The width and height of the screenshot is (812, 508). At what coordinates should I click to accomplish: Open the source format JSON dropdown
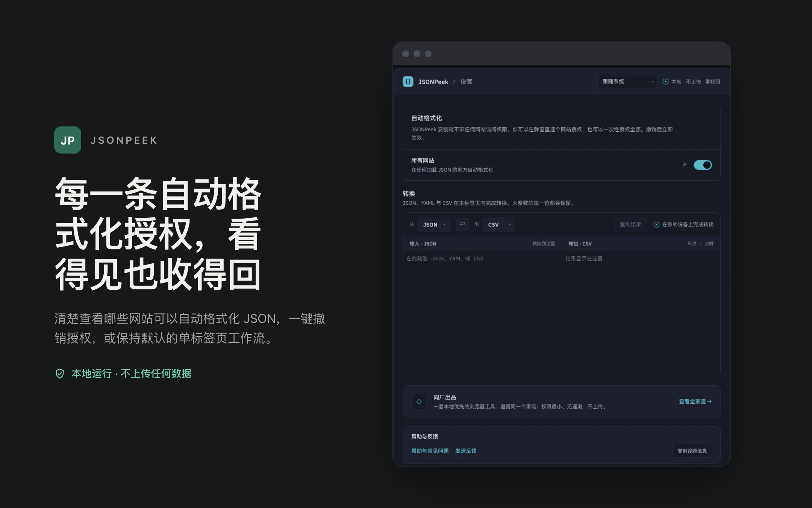(x=434, y=225)
